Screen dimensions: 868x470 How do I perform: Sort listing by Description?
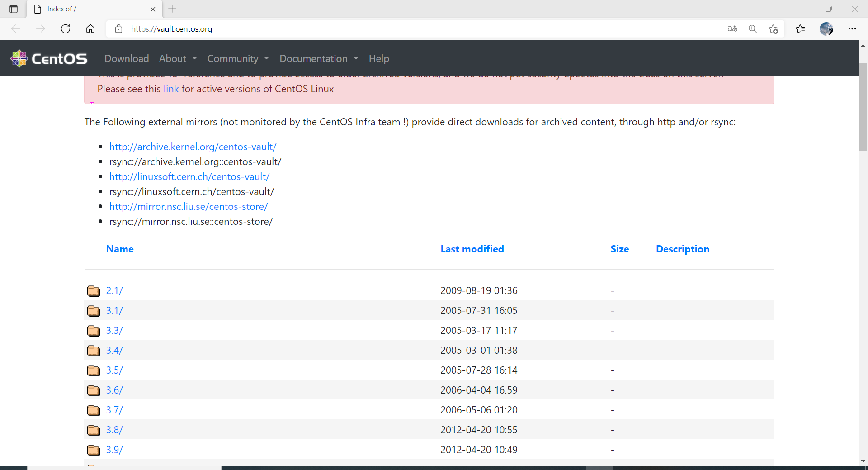(x=682, y=249)
